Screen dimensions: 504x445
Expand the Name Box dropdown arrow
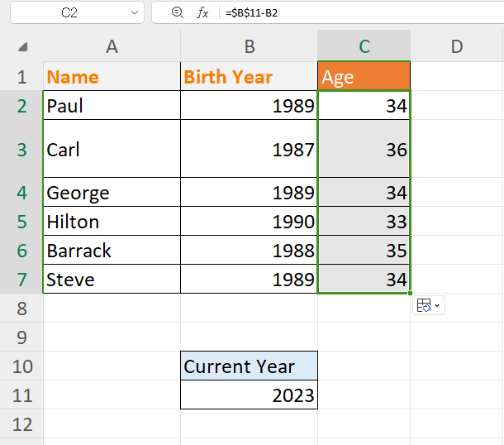point(135,13)
